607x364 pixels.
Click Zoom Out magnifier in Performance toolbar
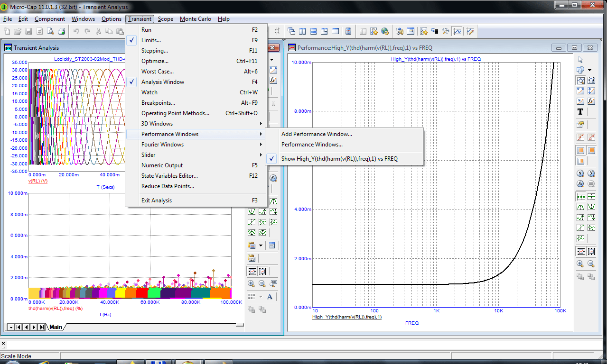(x=591, y=264)
